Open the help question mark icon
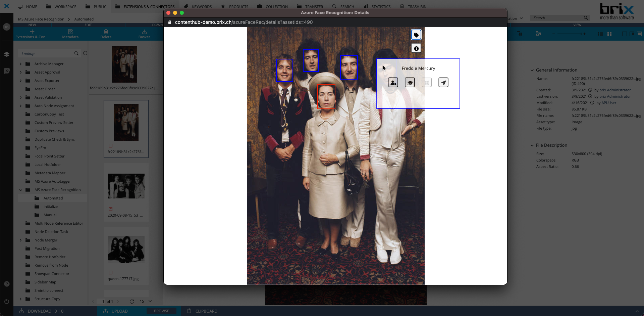 pos(7,284)
